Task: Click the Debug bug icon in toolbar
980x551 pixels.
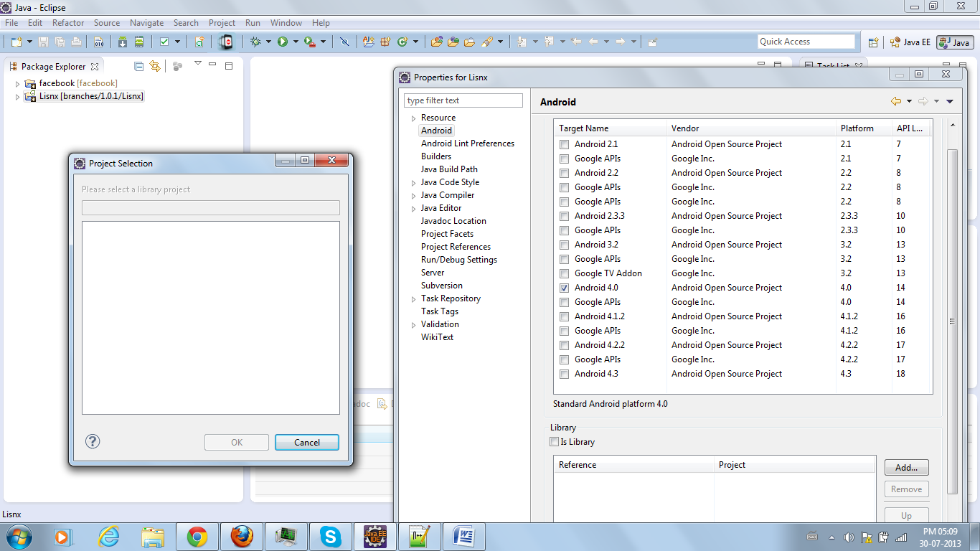Action: coord(255,42)
